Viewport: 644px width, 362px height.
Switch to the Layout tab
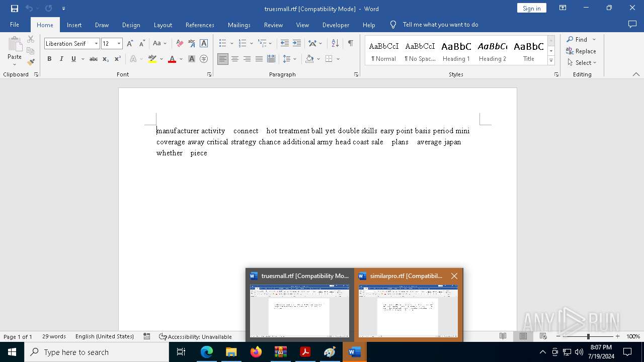pyautogui.click(x=163, y=25)
